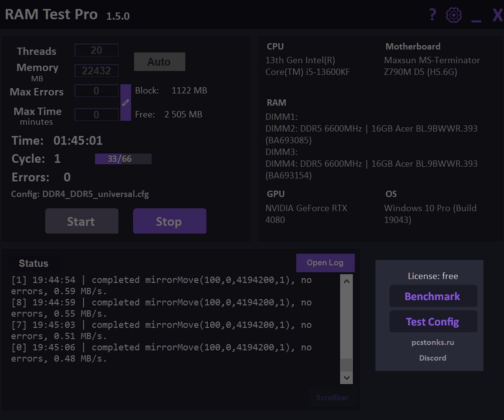Open settings via the gear icon
504x420 pixels.
point(454,15)
